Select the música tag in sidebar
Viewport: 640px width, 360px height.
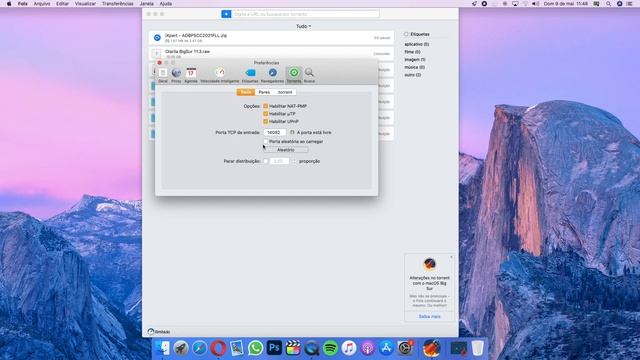point(414,67)
